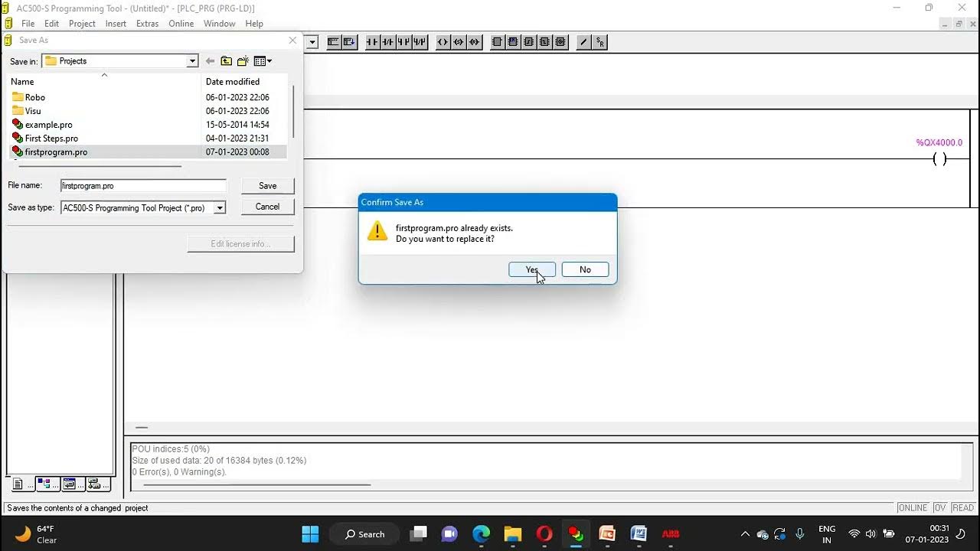Viewport: 980px width, 551px height.
Task: Insert box with EN input
Action: click(x=513, y=42)
